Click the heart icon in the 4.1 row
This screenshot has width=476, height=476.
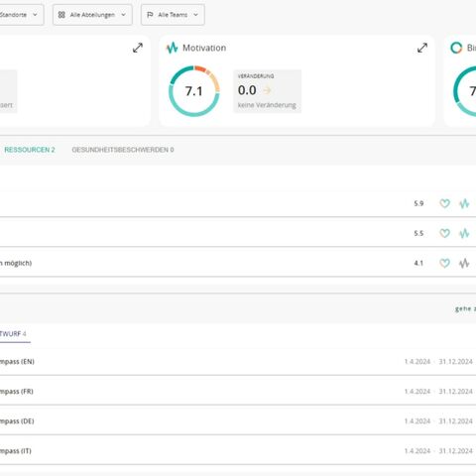[444, 263]
